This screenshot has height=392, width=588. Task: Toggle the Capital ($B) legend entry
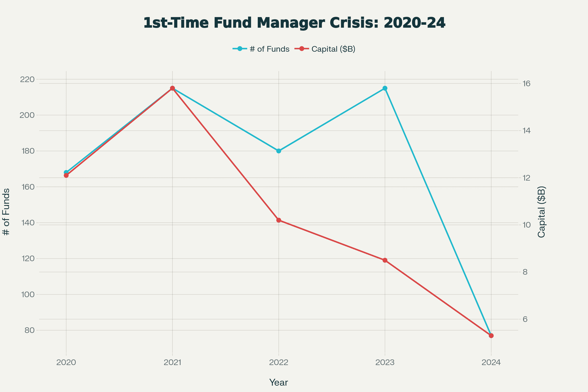pos(333,49)
